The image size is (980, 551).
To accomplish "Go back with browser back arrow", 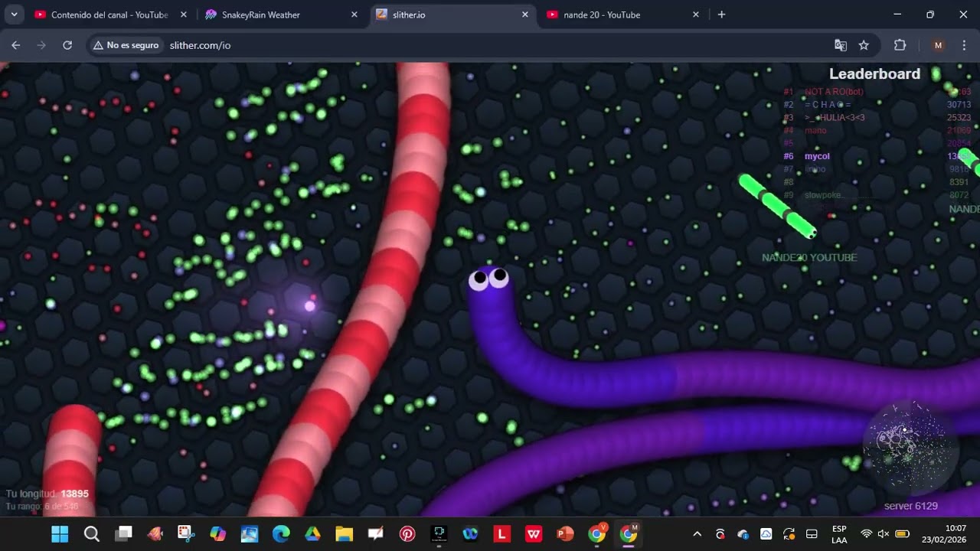I will pos(16,45).
